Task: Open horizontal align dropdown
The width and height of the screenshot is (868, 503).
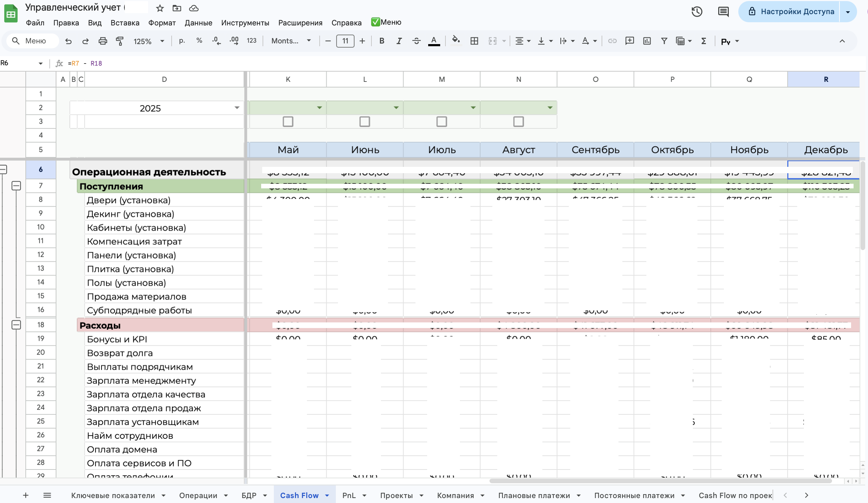Action: 523,41
